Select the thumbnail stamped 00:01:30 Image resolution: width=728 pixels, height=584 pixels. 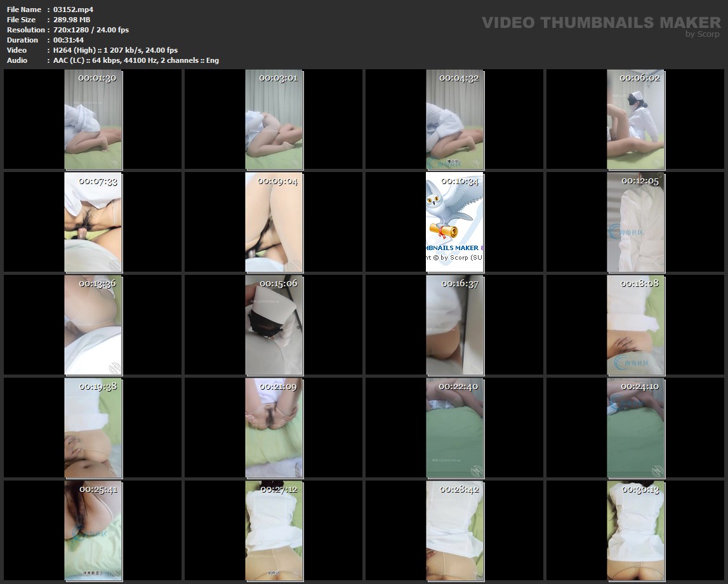pyautogui.click(x=93, y=119)
